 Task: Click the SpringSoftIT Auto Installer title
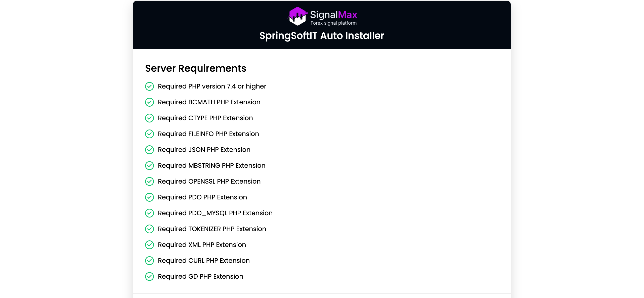point(322,36)
